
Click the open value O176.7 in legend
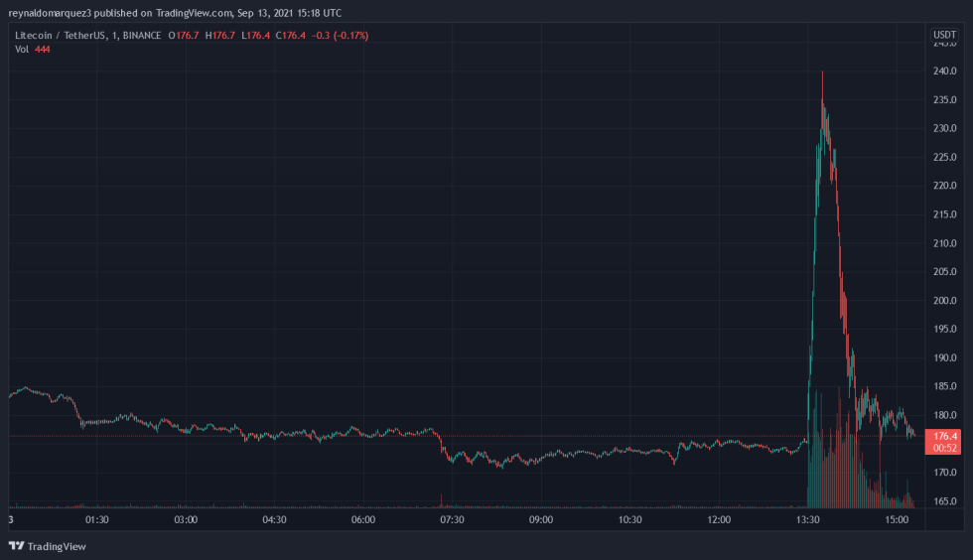pyautogui.click(x=184, y=36)
